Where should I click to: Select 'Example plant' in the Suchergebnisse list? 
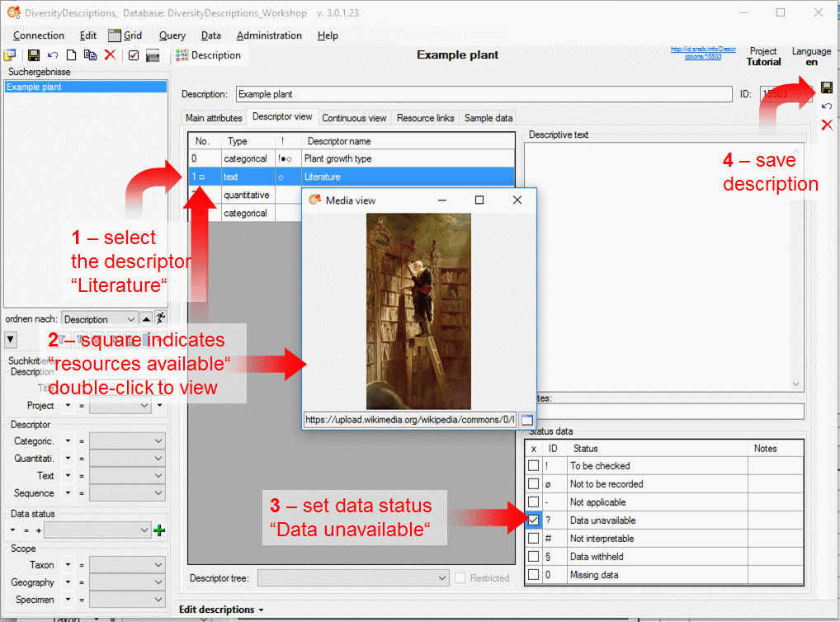pos(86,87)
